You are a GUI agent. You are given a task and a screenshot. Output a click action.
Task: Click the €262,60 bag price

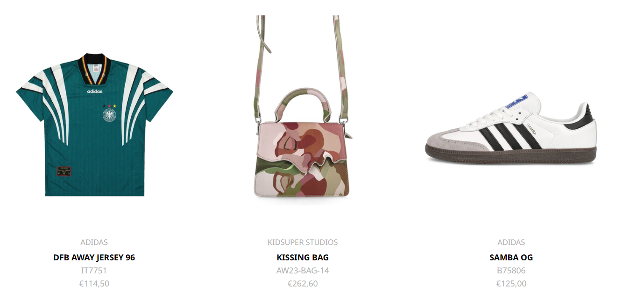303,284
